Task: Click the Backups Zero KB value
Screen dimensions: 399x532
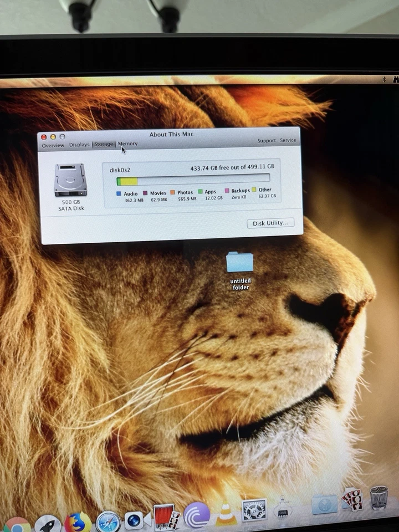Action: [x=239, y=197]
